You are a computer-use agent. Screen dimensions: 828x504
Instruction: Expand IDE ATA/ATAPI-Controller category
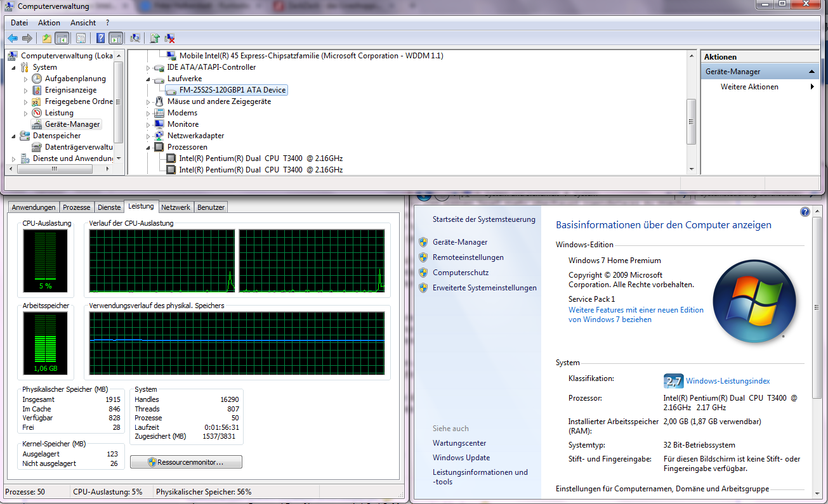click(x=149, y=67)
